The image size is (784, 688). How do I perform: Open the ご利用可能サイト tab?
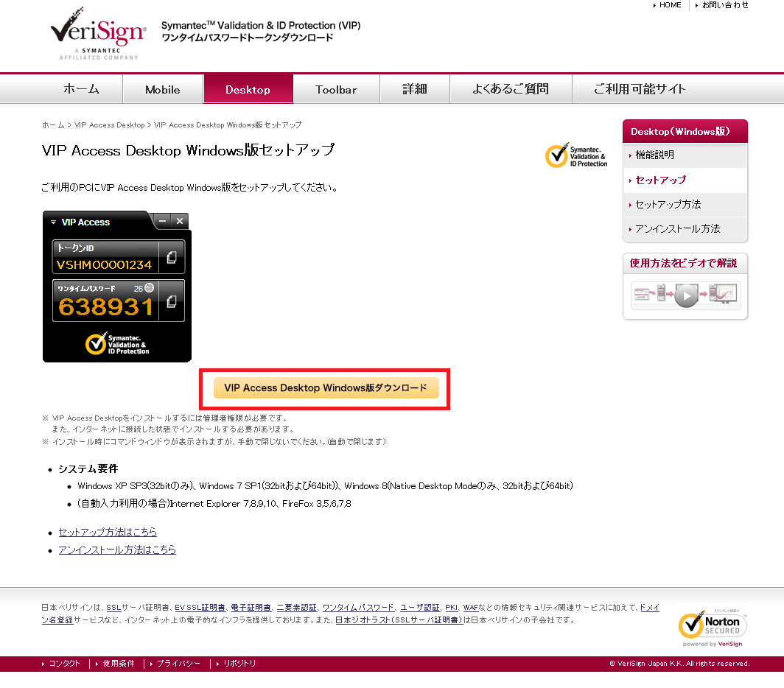[x=640, y=89]
